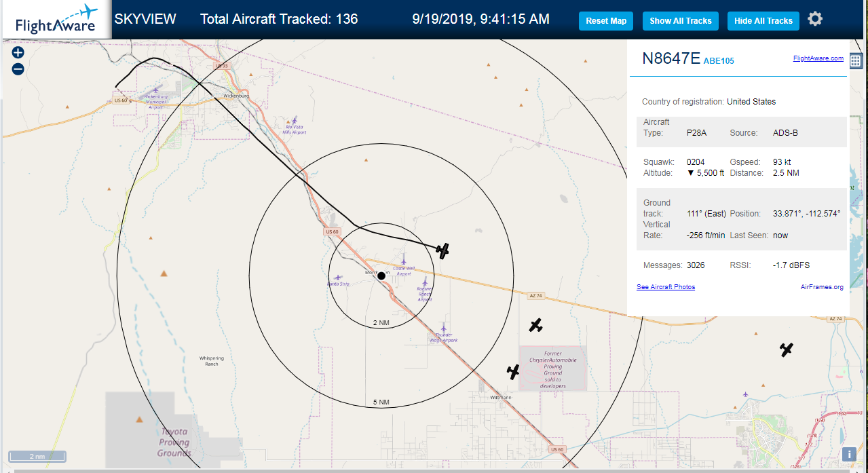Click the Reset Map button

(606, 21)
